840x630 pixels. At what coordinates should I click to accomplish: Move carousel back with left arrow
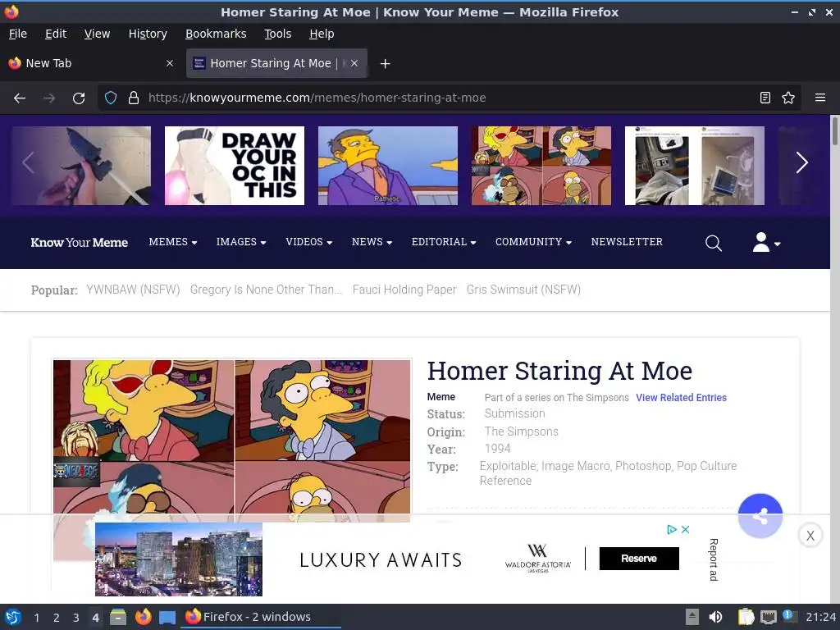(x=29, y=163)
